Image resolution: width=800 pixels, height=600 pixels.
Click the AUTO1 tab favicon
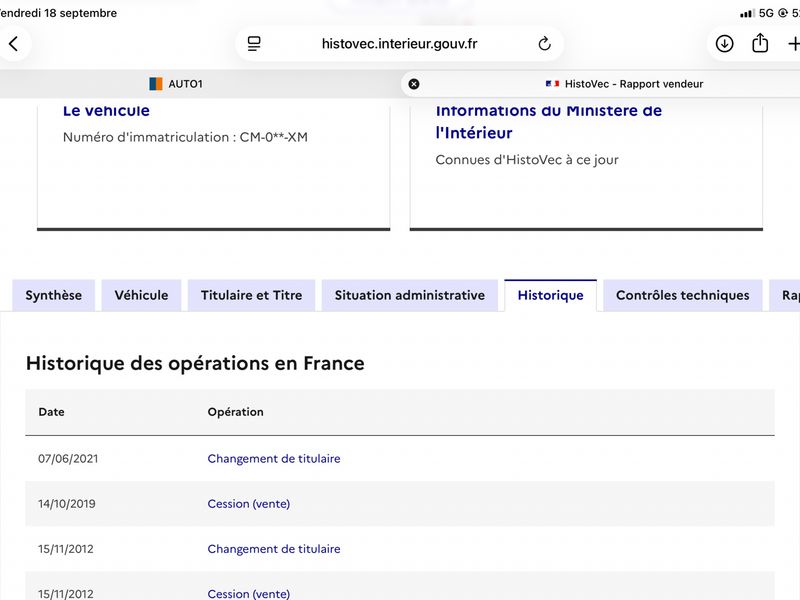click(156, 84)
